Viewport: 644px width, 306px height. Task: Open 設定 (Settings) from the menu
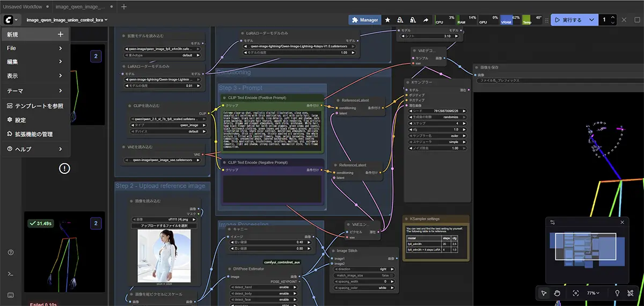(20, 120)
